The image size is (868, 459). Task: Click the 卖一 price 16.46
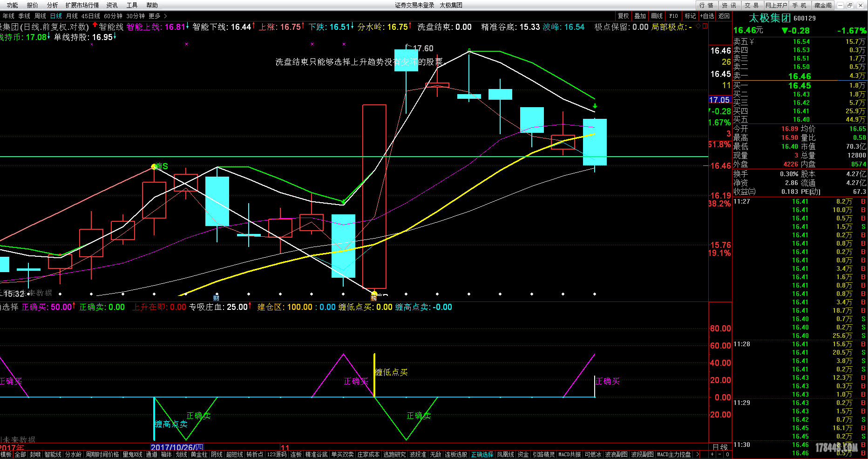800,76
